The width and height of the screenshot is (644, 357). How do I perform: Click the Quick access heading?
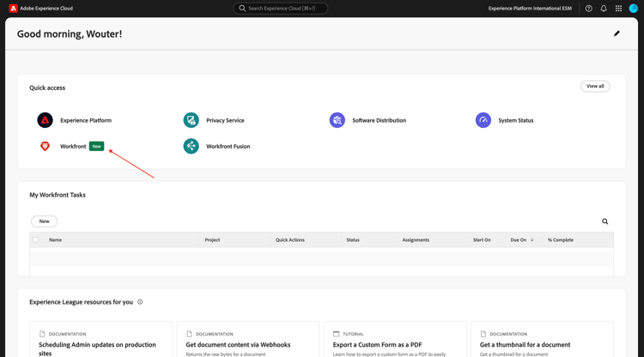tap(47, 88)
